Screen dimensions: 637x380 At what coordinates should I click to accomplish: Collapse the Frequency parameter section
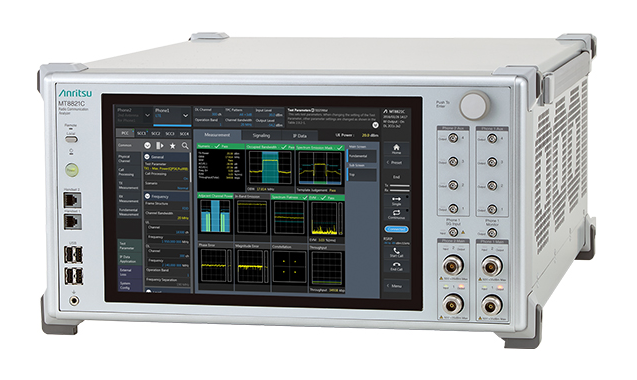(x=147, y=196)
